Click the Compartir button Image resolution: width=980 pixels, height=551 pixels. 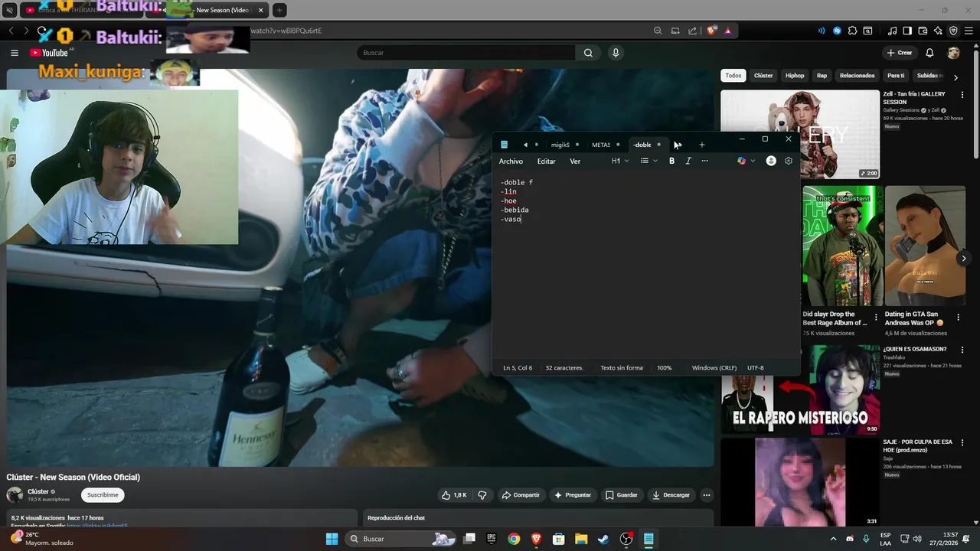[x=521, y=495]
